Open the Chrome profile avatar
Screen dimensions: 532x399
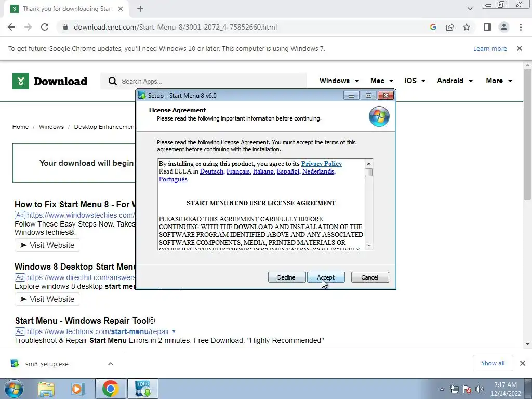pyautogui.click(x=504, y=27)
